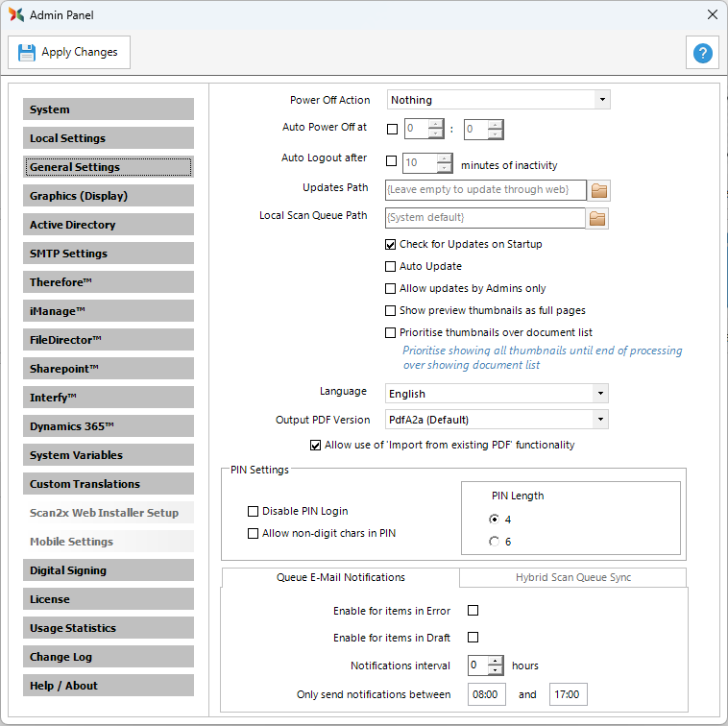Browse folder for Updates Path
Viewport: 728px width, 726px height.
(599, 190)
